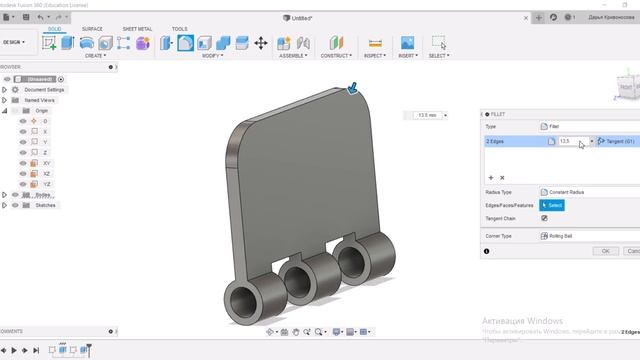Click the Insert image icon
The height and width of the screenshot is (360, 640).
point(407,43)
